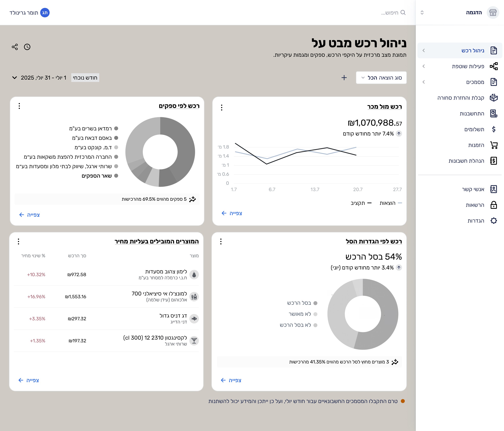Click the share icon in page header
The height and width of the screenshot is (431, 504).
tap(15, 47)
